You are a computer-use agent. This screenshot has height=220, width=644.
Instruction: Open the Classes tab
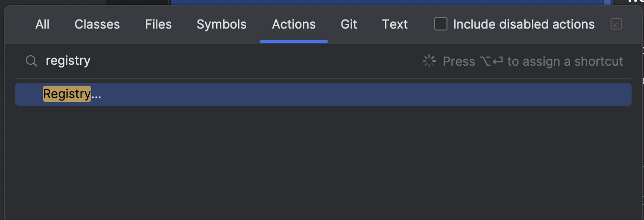[x=97, y=24]
